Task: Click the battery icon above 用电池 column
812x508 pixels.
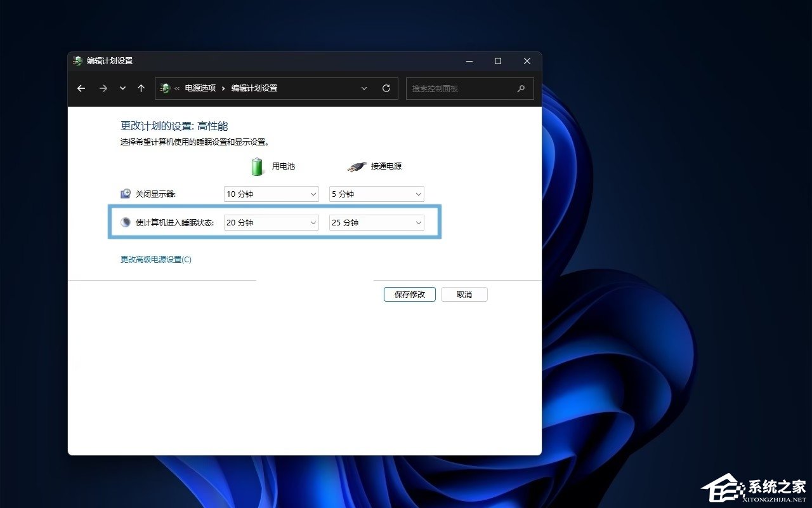Action: pos(256,166)
